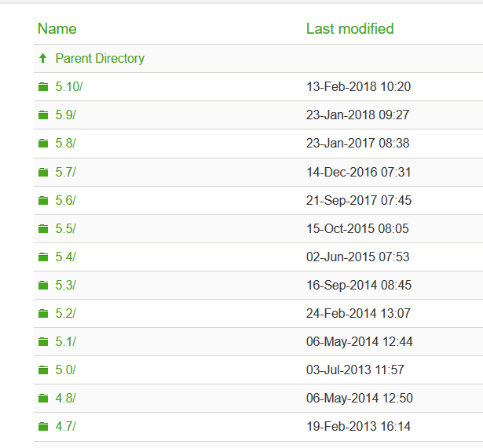This screenshot has height=448, width=483.
Task: Click the folder icon beside 4.8/
Action: pyautogui.click(x=43, y=399)
